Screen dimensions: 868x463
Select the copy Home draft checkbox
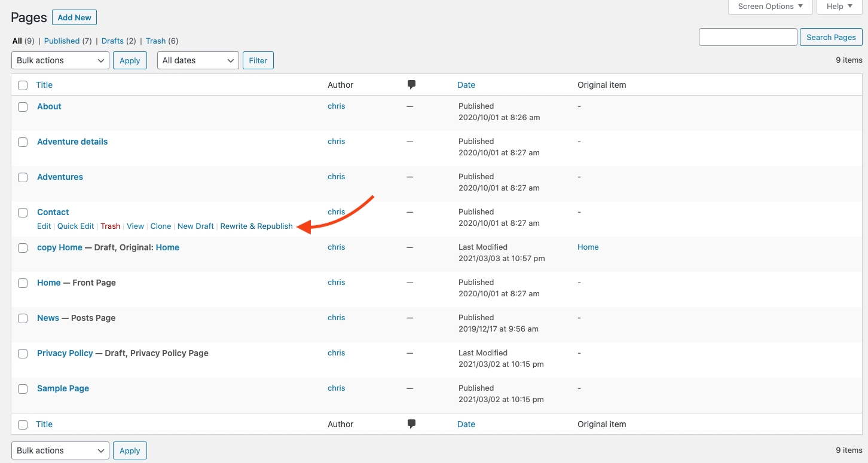(x=23, y=248)
